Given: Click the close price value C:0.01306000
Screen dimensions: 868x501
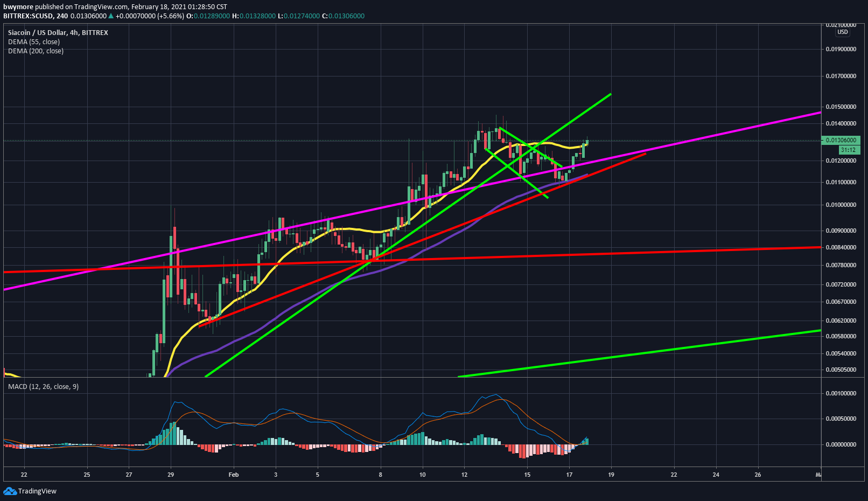Looking at the screenshot, I should coord(343,16).
